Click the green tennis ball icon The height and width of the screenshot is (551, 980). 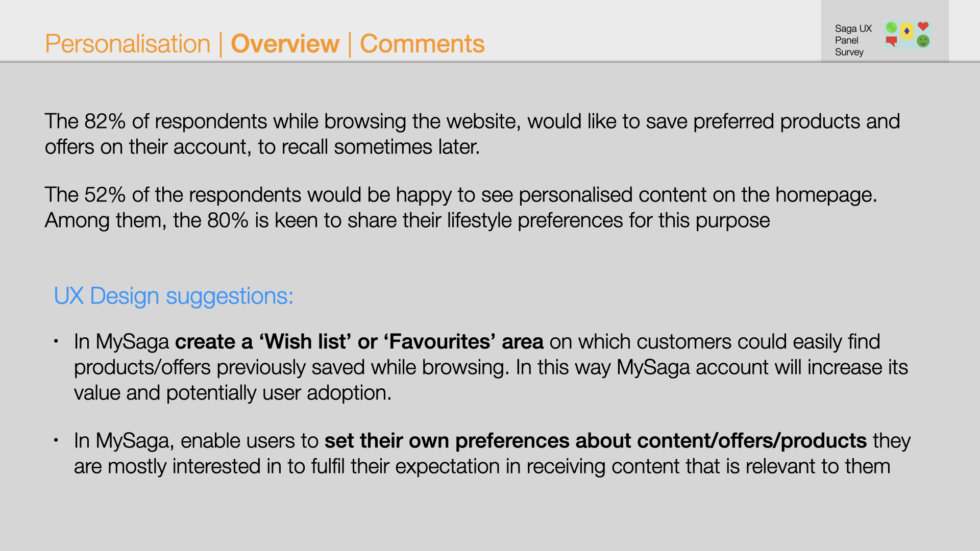pos(891,28)
